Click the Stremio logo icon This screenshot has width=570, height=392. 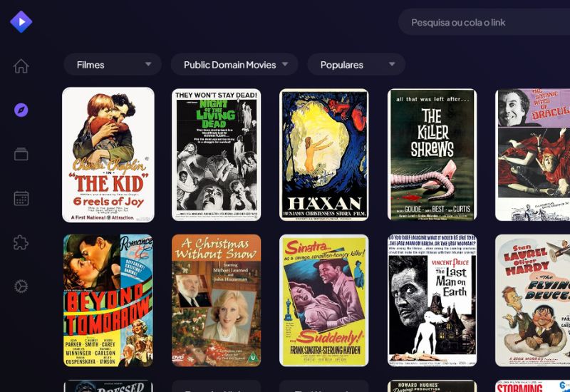pyautogui.click(x=21, y=22)
